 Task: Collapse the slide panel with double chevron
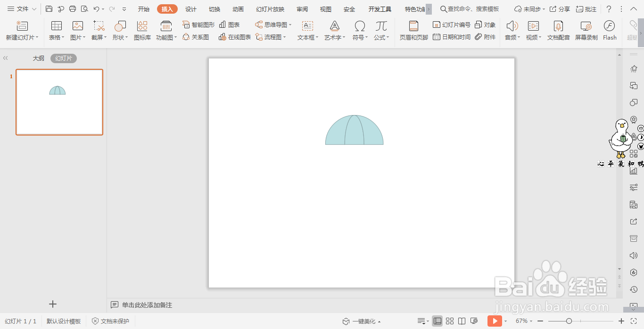[6, 58]
